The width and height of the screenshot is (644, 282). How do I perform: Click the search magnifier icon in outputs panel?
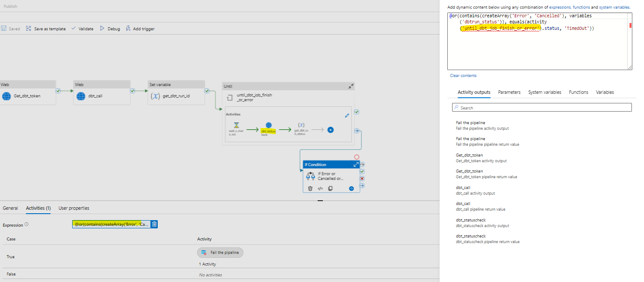(457, 108)
